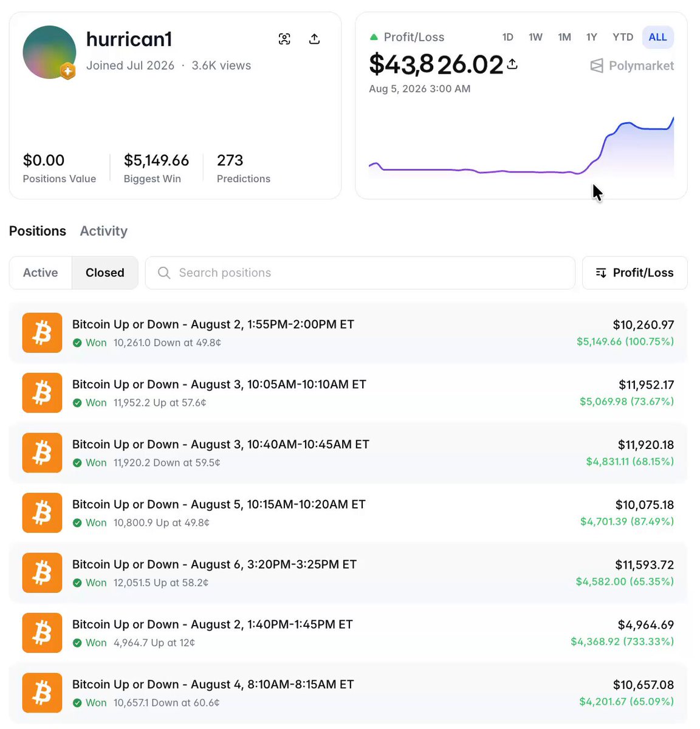The height and width of the screenshot is (729, 700).
Task: Click the Polymarket logo icon
Action: coord(597,66)
